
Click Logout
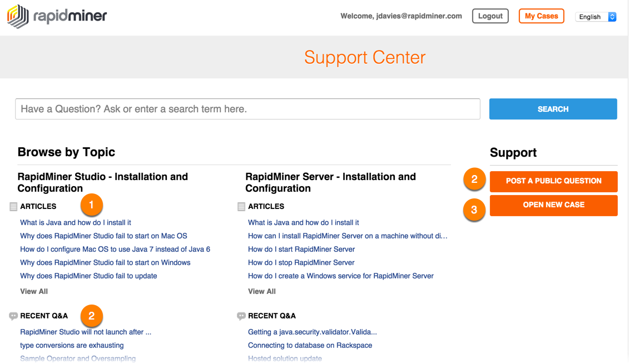[x=490, y=16]
